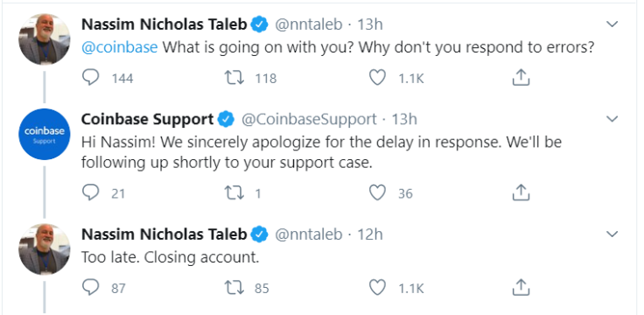Open the Coinbase Support round avatar
The width and height of the screenshot is (644, 315).
pyautogui.click(x=45, y=134)
